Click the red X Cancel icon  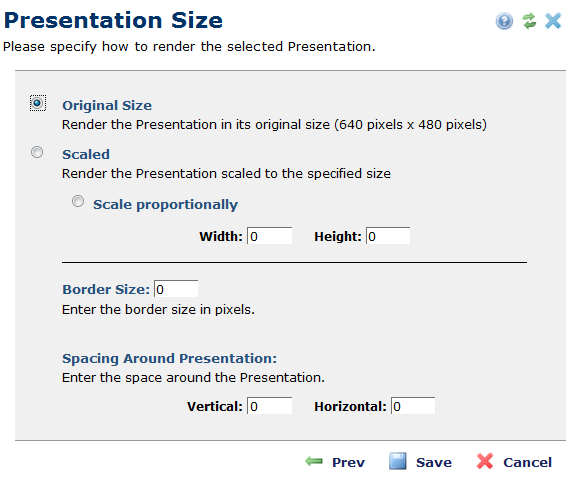485,461
